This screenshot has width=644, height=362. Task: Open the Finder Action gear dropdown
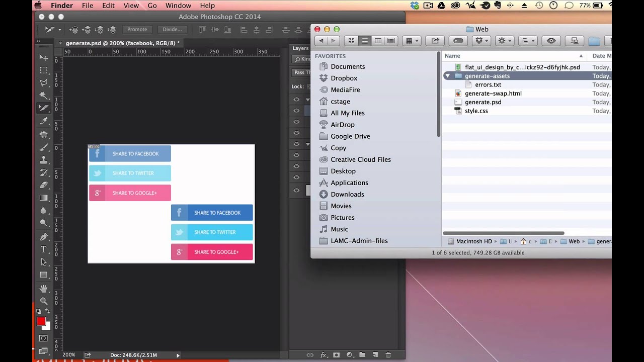pos(504,41)
